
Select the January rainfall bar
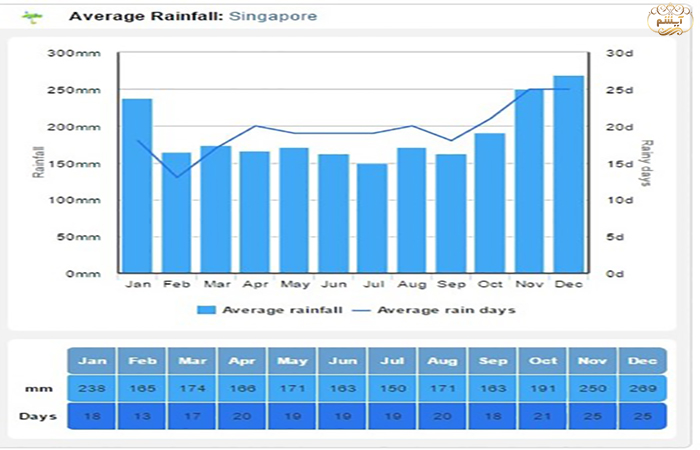click(137, 185)
